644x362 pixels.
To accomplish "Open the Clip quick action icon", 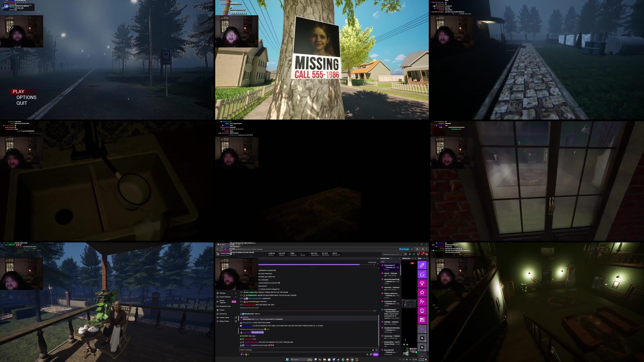I will pos(422,274).
